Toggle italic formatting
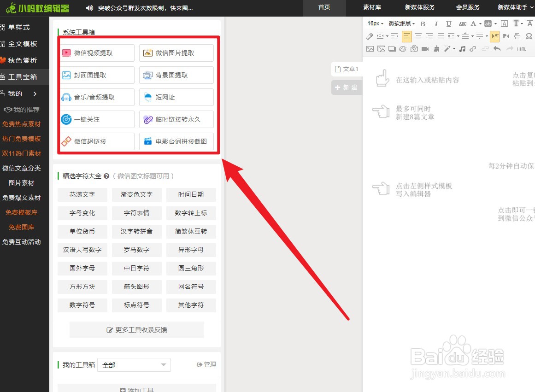 click(x=436, y=23)
